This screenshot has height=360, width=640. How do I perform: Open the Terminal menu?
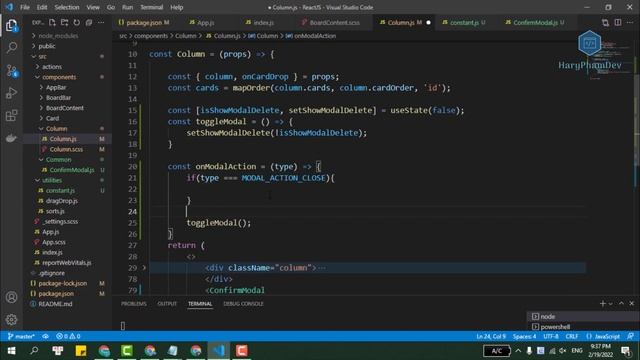click(x=151, y=7)
